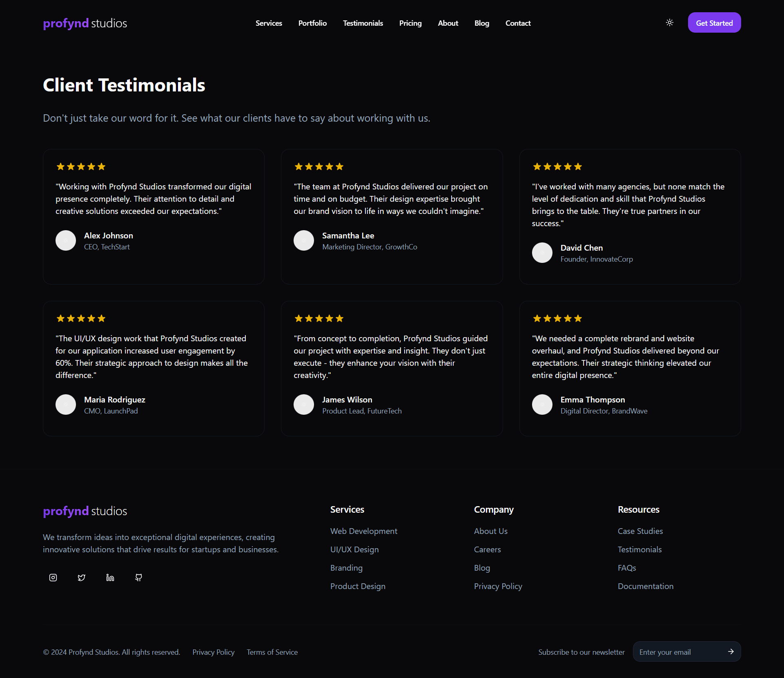Click Alex Johnson's avatar image
784x678 pixels.
66,240
